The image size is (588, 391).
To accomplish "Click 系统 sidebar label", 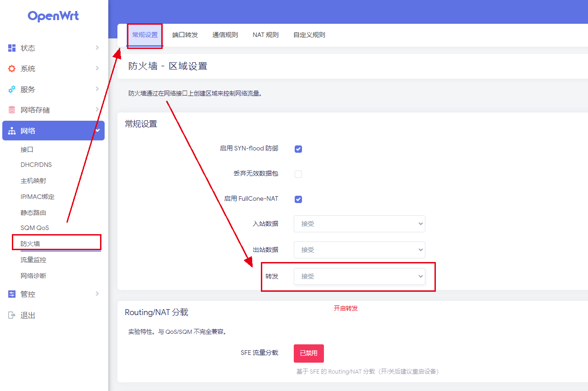I will click(28, 69).
